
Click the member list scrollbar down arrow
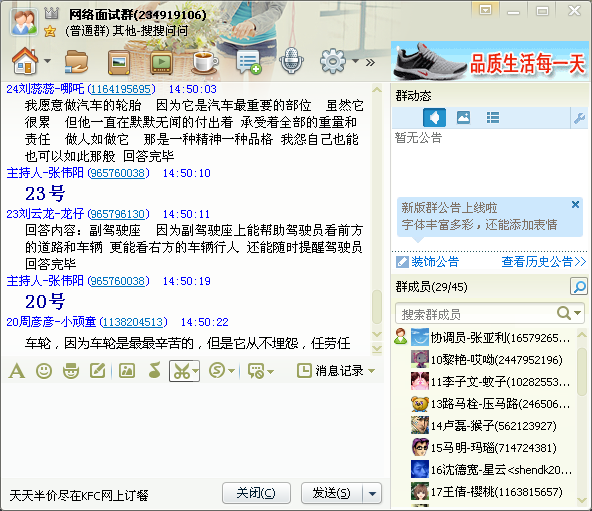coord(582,500)
